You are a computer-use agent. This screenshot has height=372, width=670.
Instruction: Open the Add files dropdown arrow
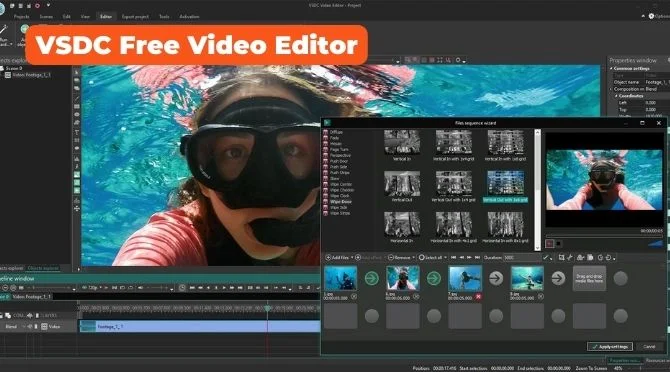[x=352, y=258]
